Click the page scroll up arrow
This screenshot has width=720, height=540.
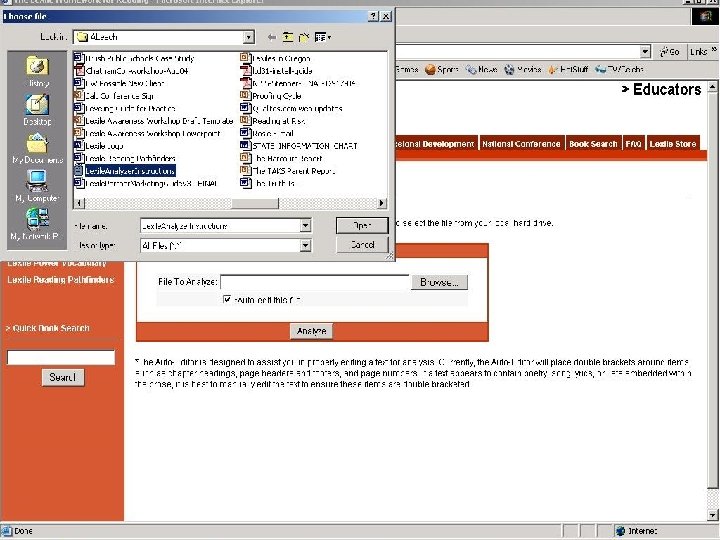pos(712,87)
